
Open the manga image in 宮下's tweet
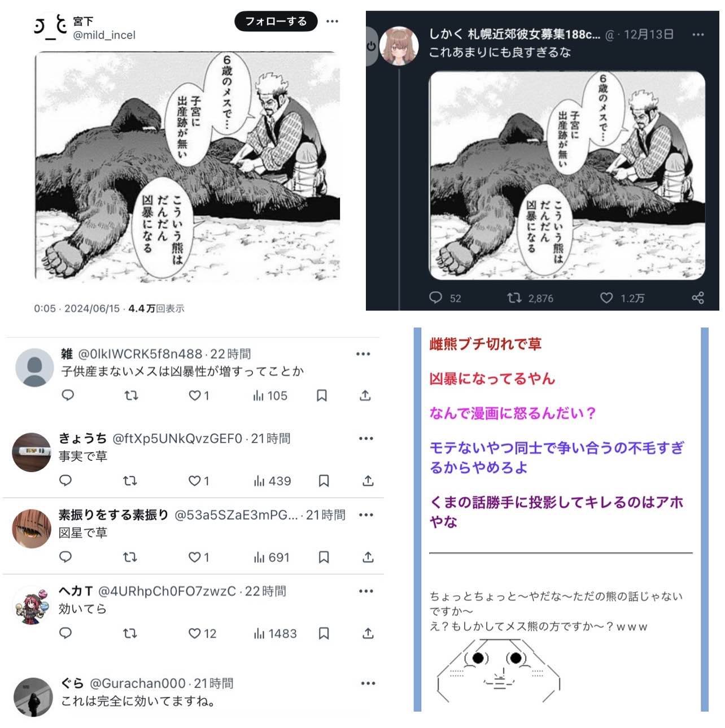(188, 167)
